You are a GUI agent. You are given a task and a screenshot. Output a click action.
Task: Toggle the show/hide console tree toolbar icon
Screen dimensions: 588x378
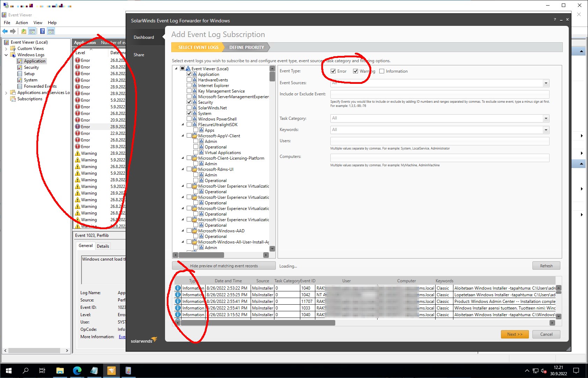click(x=32, y=31)
